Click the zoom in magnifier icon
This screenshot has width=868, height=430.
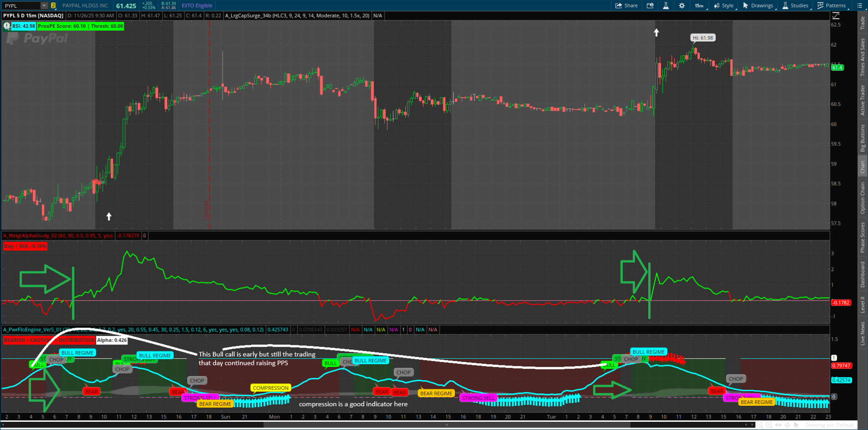pos(769,425)
